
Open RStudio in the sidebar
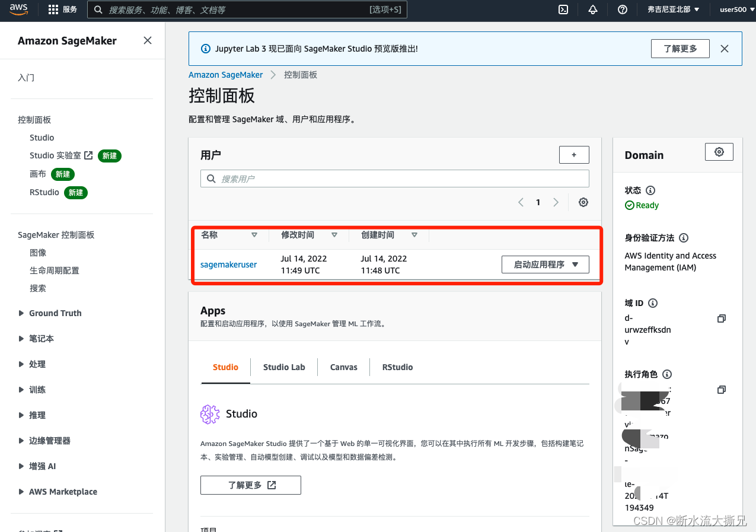pyautogui.click(x=44, y=192)
